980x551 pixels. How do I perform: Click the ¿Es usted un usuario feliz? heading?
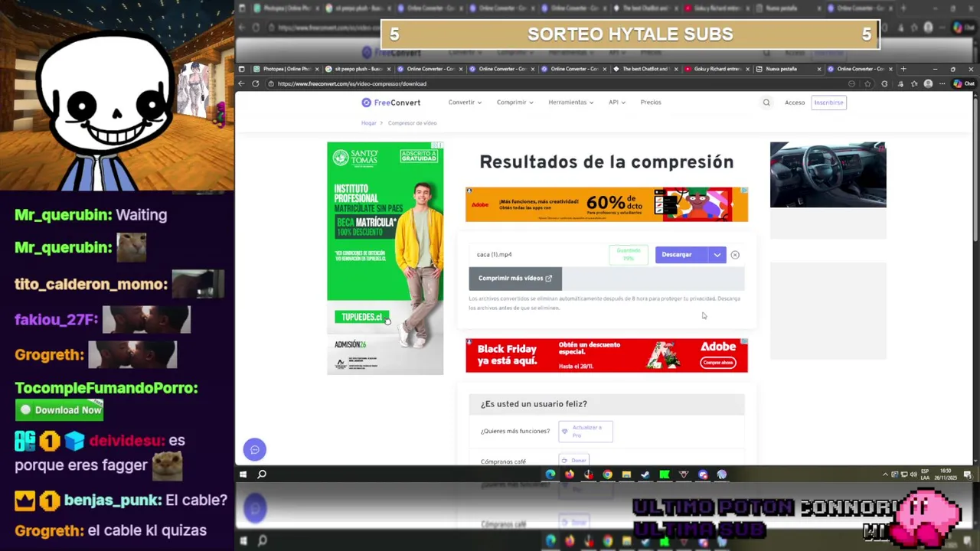pos(534,404)
